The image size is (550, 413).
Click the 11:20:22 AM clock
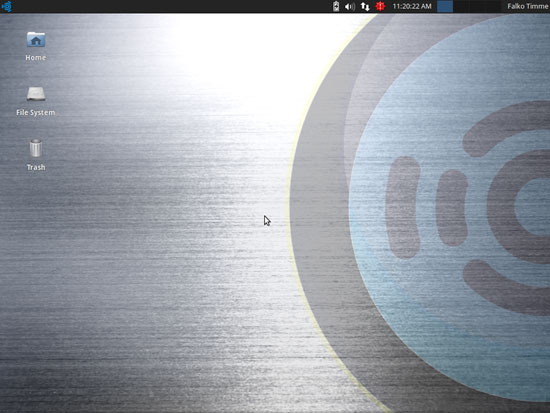point(412,6)
